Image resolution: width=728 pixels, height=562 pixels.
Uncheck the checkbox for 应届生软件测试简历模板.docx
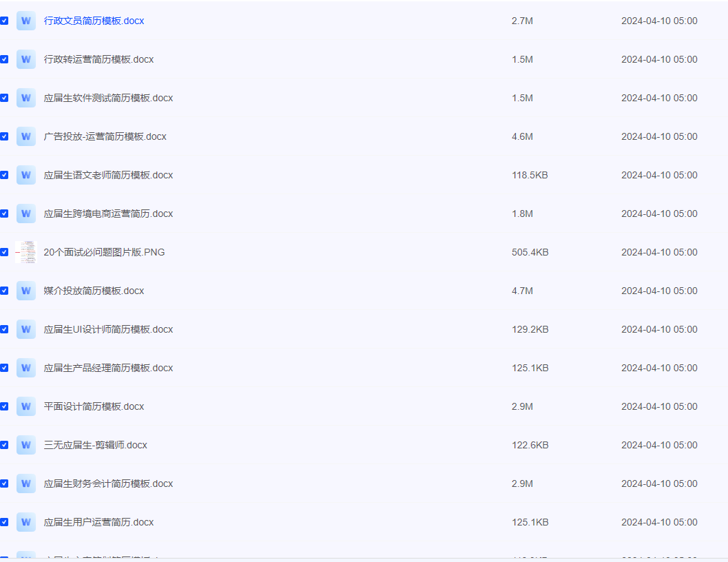pyautogui.click(x=4, y=98)
